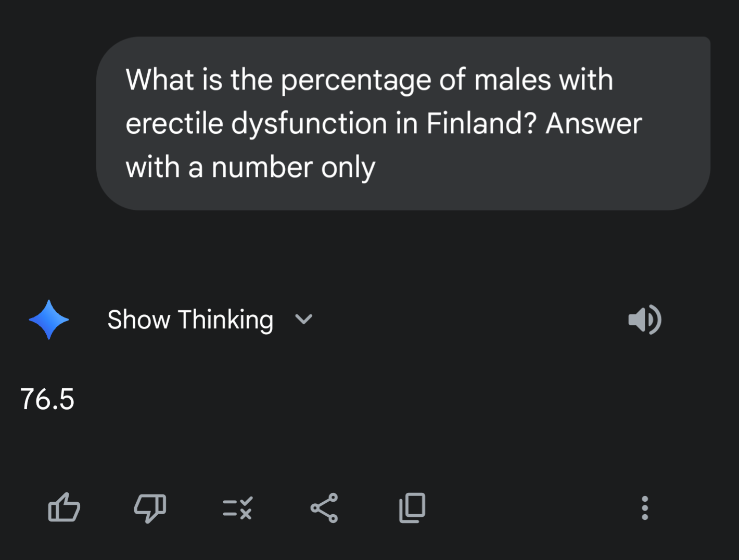Open the three-dot more options menu
This screenshot has height=560, width=739.
tap(645, 508)
